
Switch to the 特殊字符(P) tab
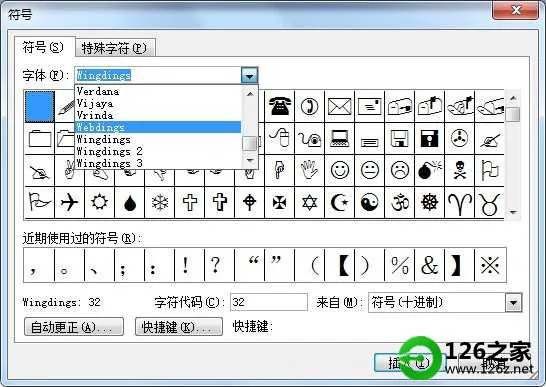point(115,48)
